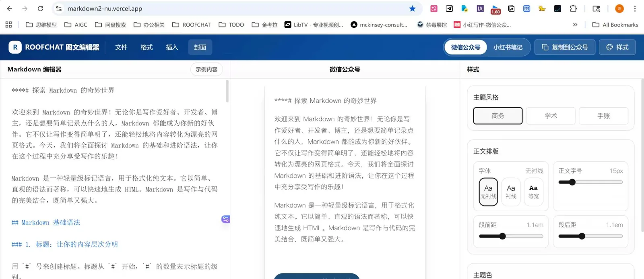Open the LibTV bookmark

pos(314,25)
